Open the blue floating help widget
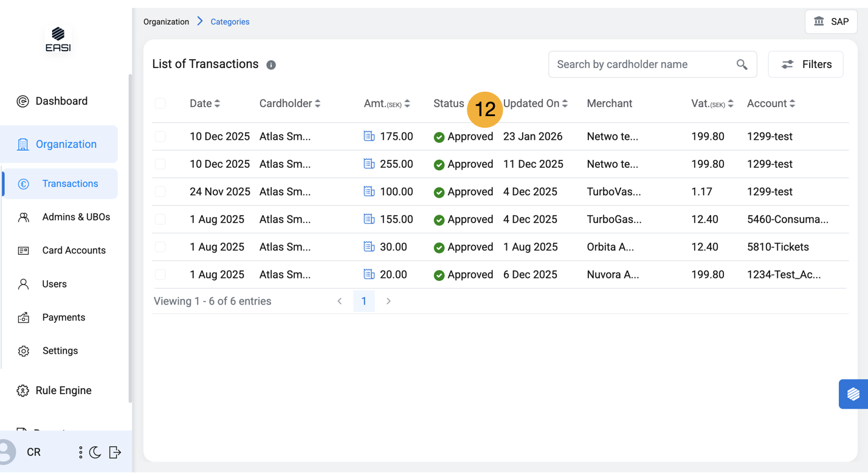This screenshot has height=473, width=868. [x=853, y=394]
